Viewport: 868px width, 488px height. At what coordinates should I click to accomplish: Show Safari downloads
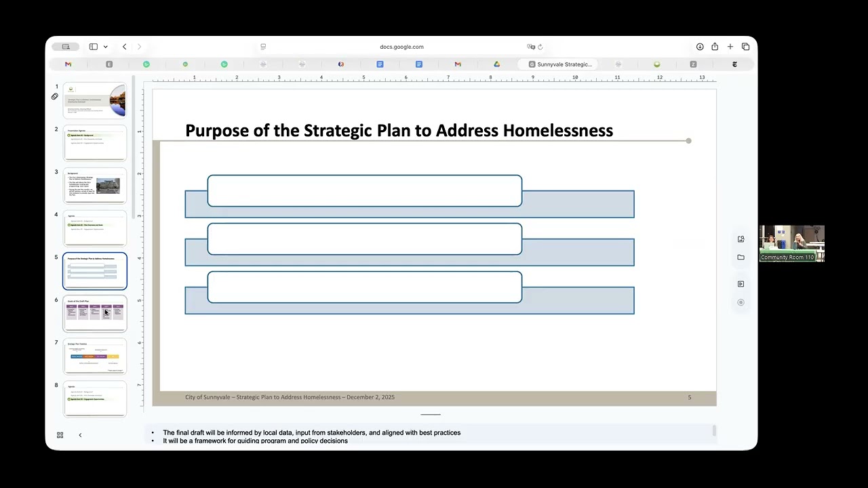coord(700,47)
